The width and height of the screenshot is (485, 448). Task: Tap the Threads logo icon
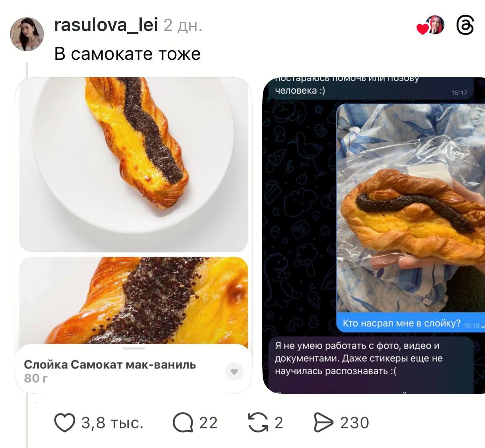[465, 25]
